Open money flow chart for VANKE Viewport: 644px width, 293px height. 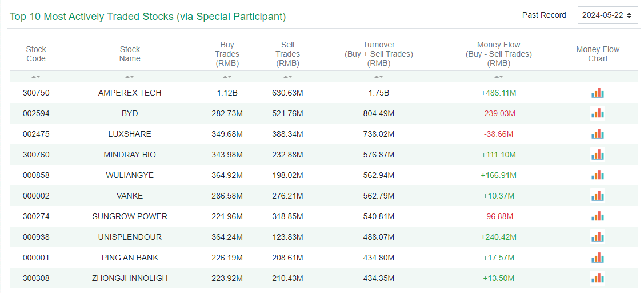(598, 196)
